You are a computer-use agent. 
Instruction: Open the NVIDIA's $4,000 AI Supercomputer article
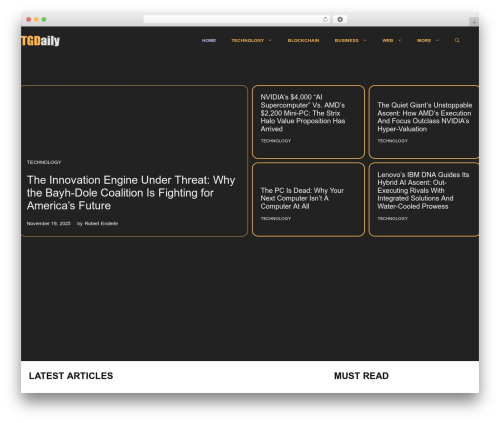tap(303, 113)
